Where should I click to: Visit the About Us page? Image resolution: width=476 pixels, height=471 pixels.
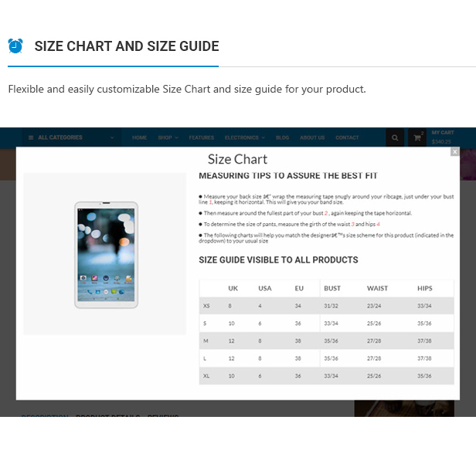pos(312,137)
